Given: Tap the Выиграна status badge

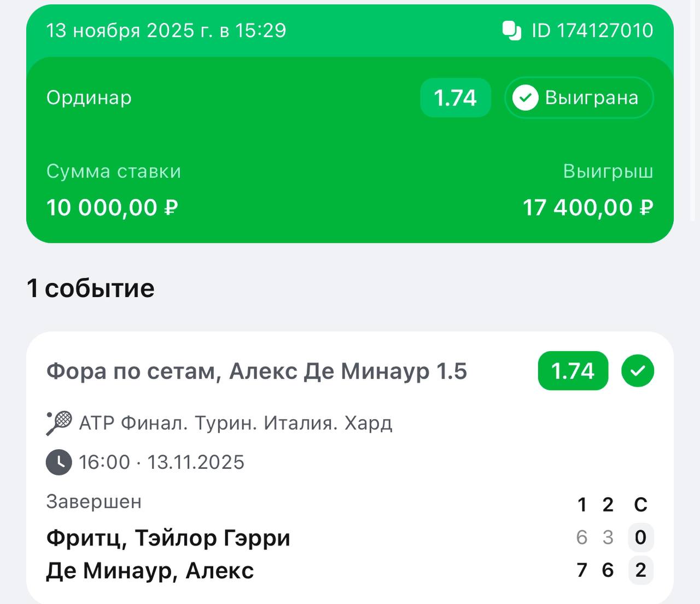Looking at the screenshot, I should click(x=579, y=98).
